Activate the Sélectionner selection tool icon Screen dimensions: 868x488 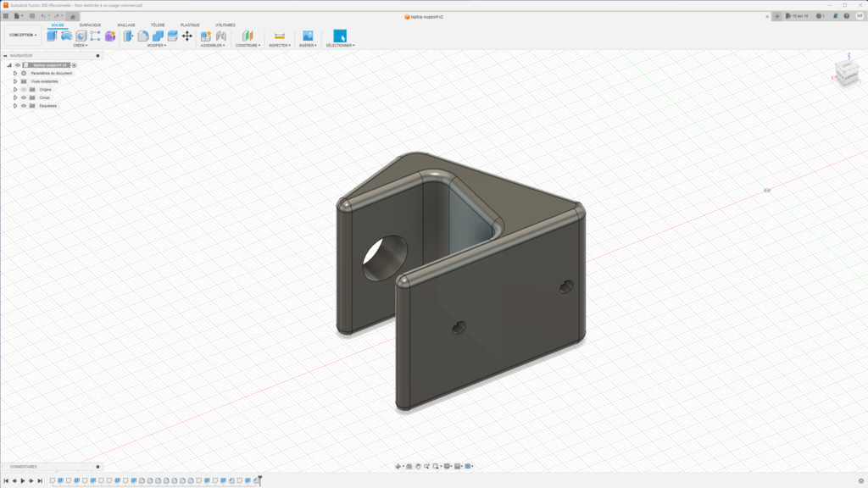tap(340, 36)
